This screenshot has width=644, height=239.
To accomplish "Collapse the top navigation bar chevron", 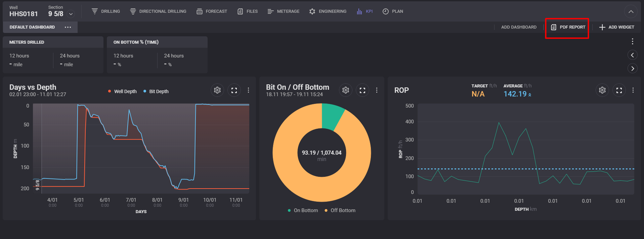I will (631, 12).
